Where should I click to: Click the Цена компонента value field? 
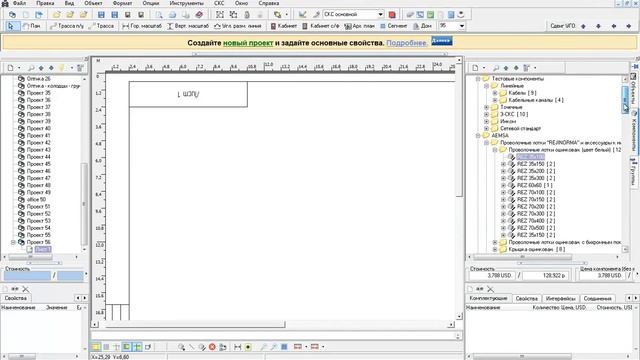[602, 276]
